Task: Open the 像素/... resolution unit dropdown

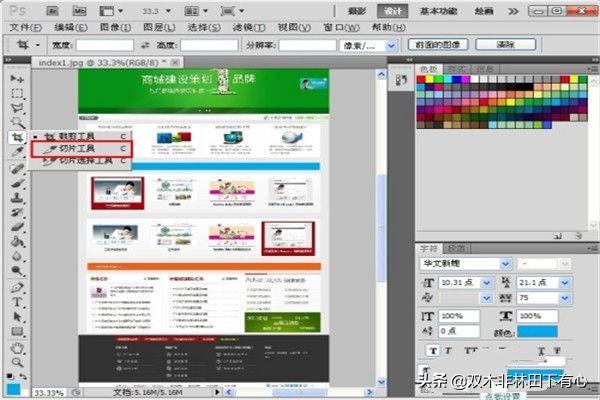Action: pos(391,46)
